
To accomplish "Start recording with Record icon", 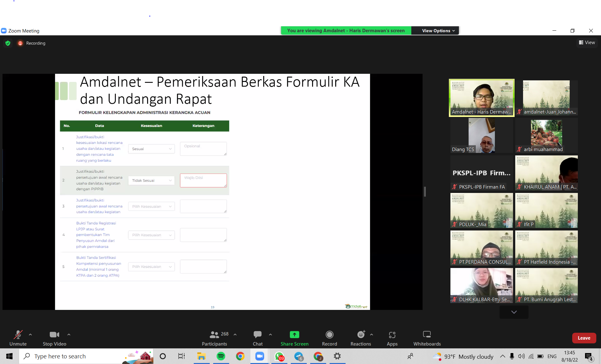I will pos(329,335).
